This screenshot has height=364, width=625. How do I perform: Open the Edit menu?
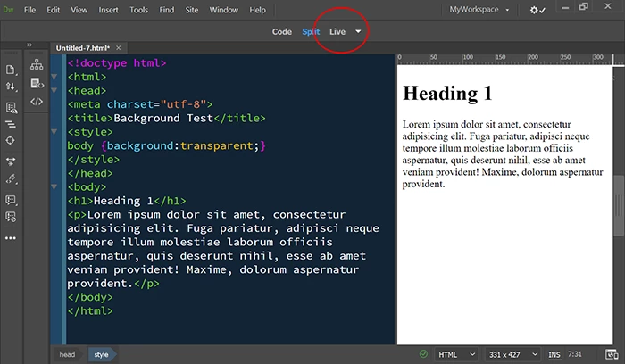coord(53,10)
